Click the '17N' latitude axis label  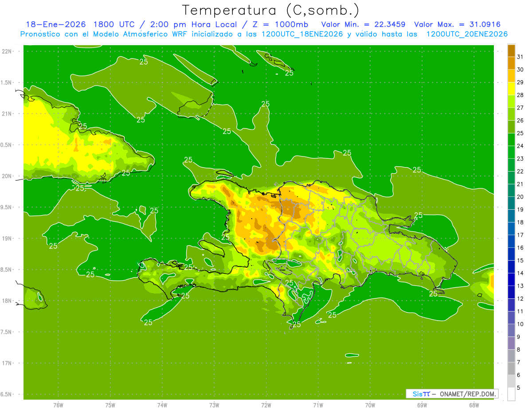7,363
